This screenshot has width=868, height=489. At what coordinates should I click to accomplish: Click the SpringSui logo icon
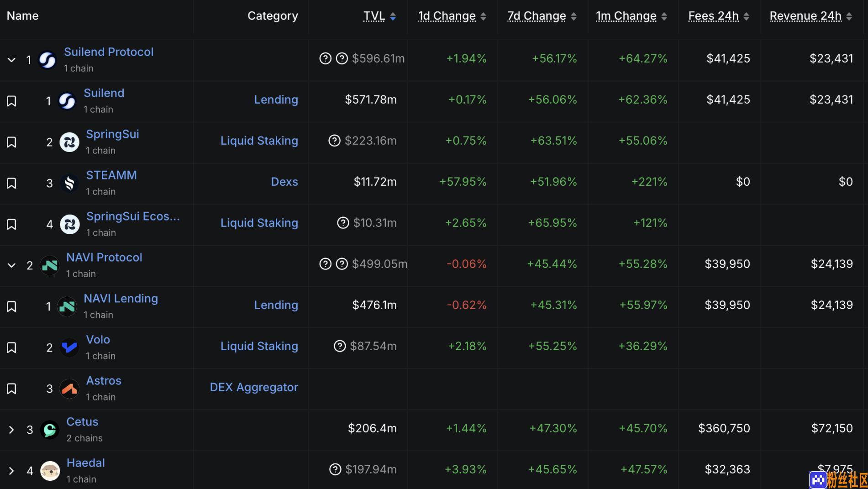point(69,142)
